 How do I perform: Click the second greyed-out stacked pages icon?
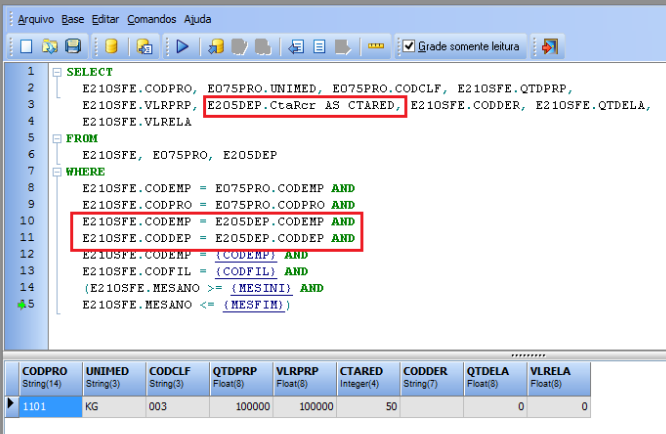(x=263, y=46)
